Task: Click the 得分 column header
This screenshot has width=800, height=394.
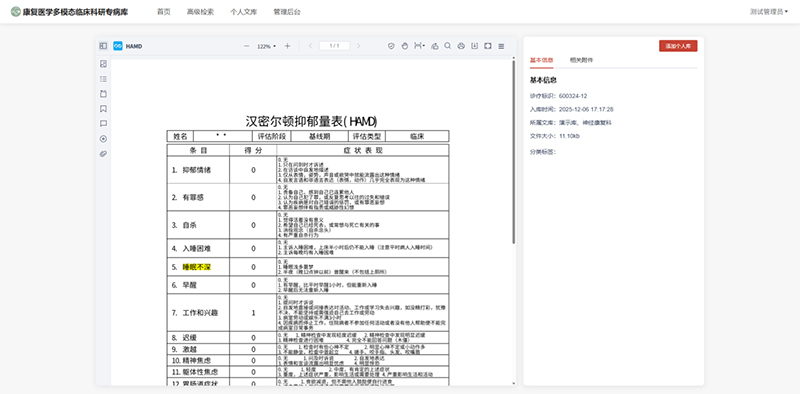Action: 253,151
